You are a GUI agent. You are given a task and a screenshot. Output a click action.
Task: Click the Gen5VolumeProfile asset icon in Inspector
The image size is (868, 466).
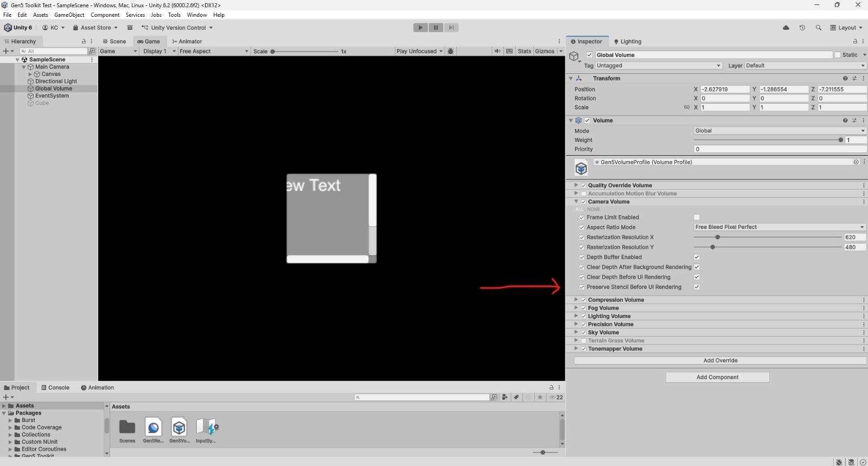point(581,168)
